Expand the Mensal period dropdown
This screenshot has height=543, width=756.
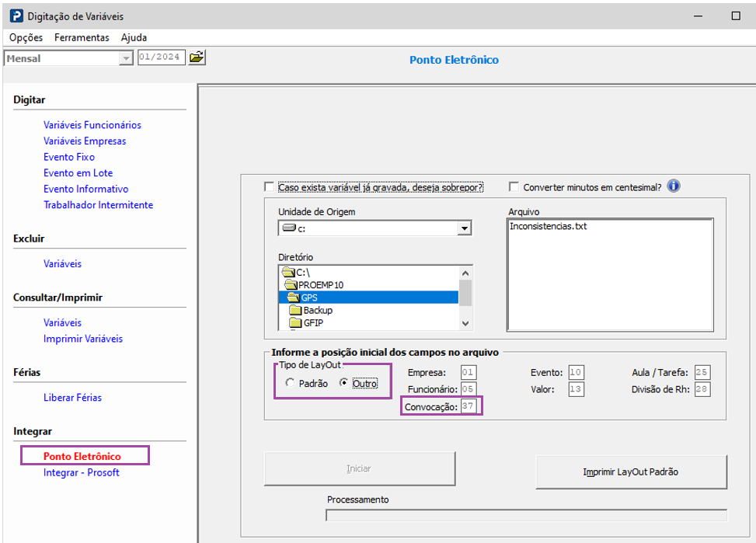coord(126,58)
